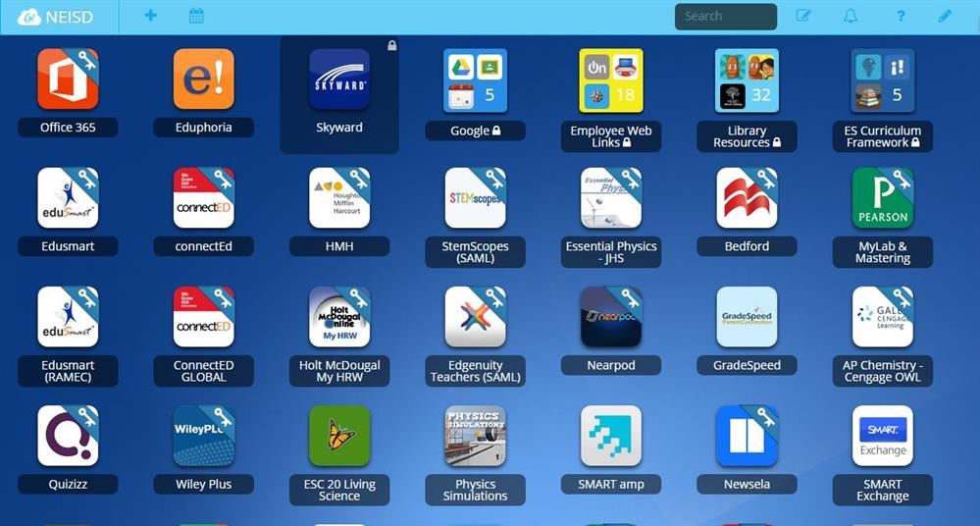Open the calendar icon in header
This screenshot has width=980, height=526.
point(196,16)
